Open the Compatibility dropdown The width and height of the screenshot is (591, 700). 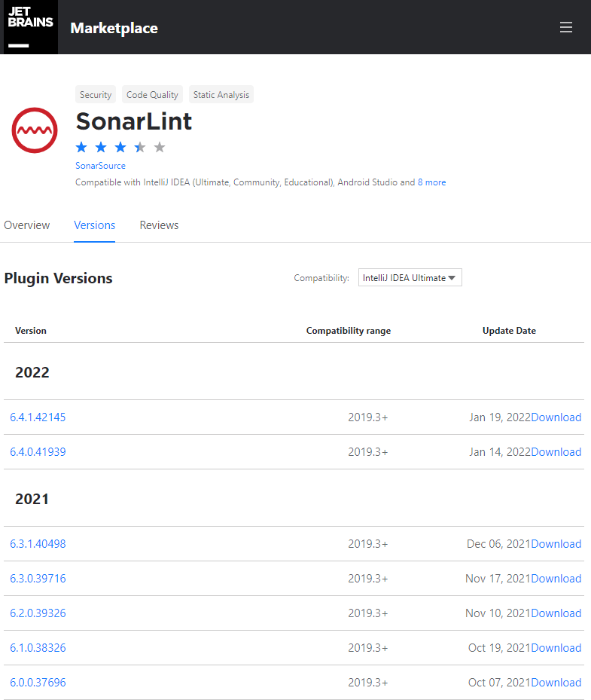pos(410,277)
